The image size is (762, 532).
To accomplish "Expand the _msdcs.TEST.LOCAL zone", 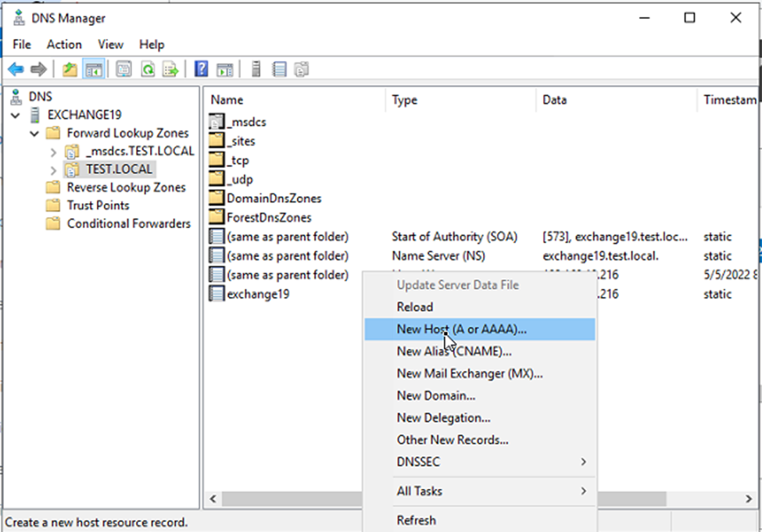I will [53, 152].
